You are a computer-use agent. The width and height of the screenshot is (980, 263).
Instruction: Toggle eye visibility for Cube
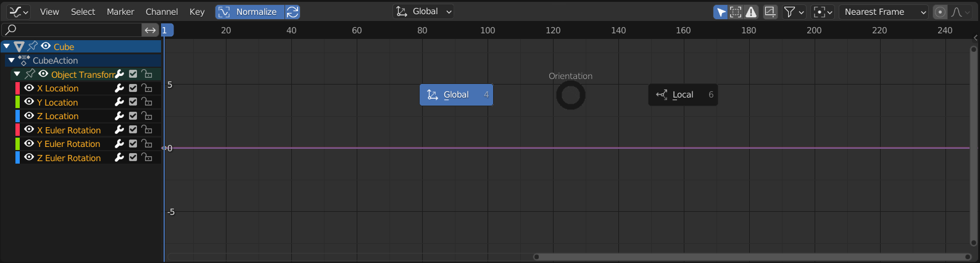(x=46, y=46)
